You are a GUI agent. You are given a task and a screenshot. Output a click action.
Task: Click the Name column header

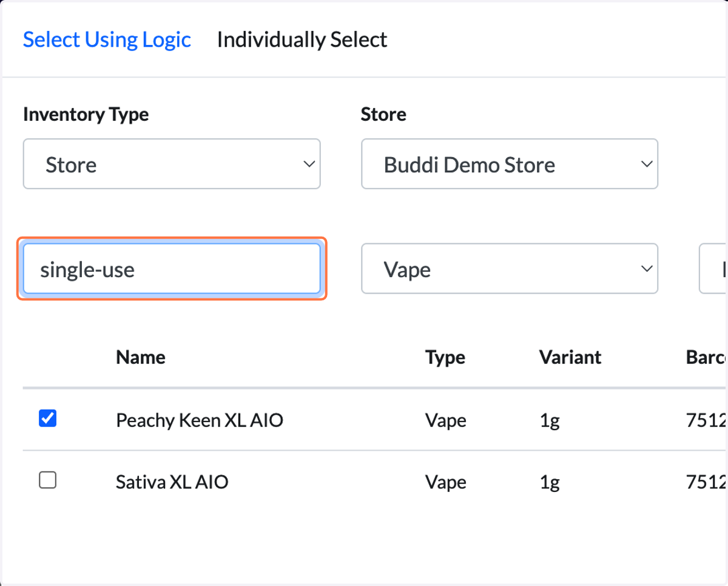coord(141,357)
